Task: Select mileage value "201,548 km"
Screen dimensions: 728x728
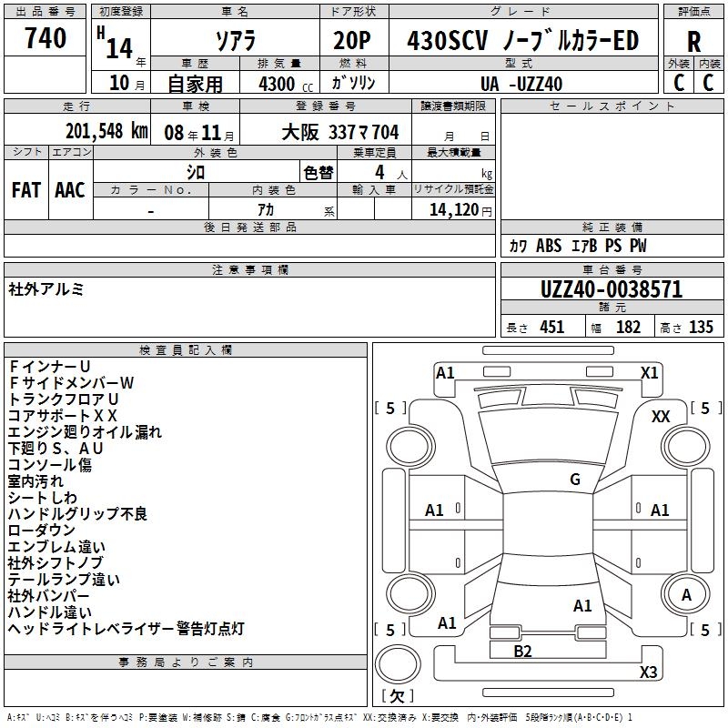Action: click(x=106, y=131)
